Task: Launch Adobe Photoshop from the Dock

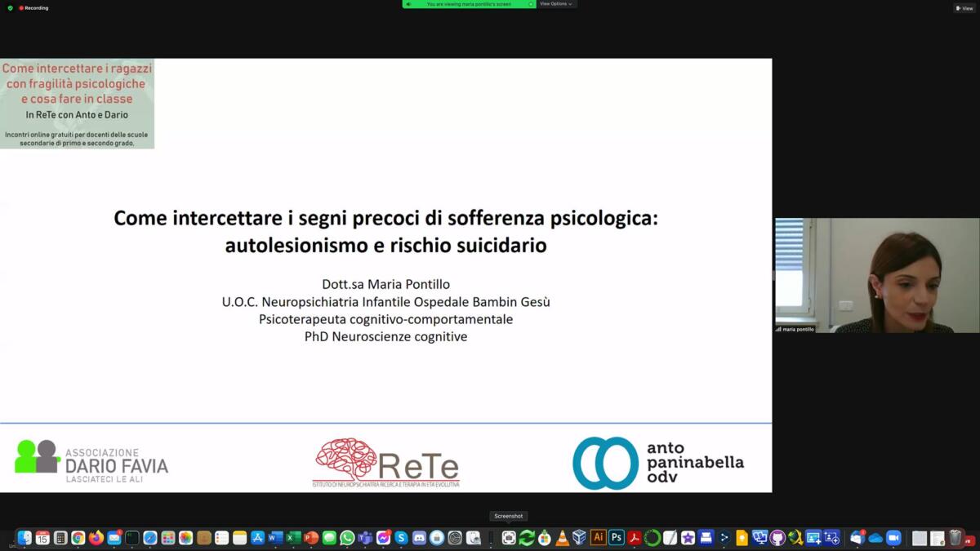Action: [x=617, y=538]
